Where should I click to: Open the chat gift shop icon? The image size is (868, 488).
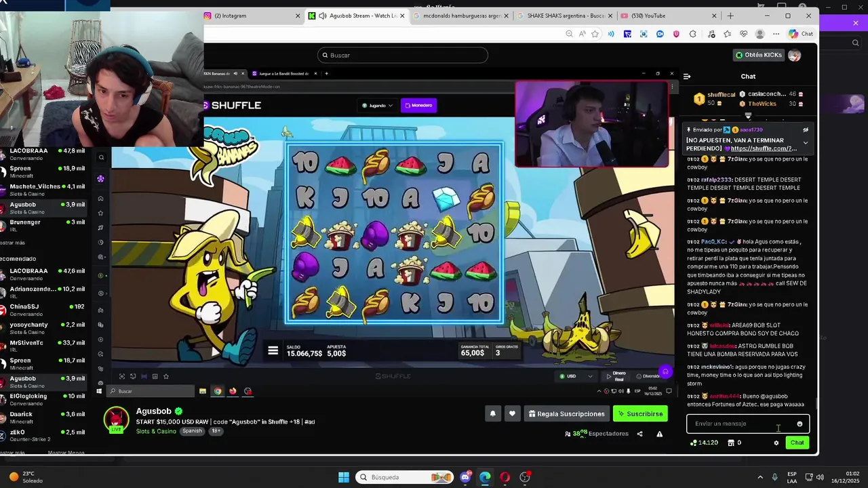(x=731, y=443)
